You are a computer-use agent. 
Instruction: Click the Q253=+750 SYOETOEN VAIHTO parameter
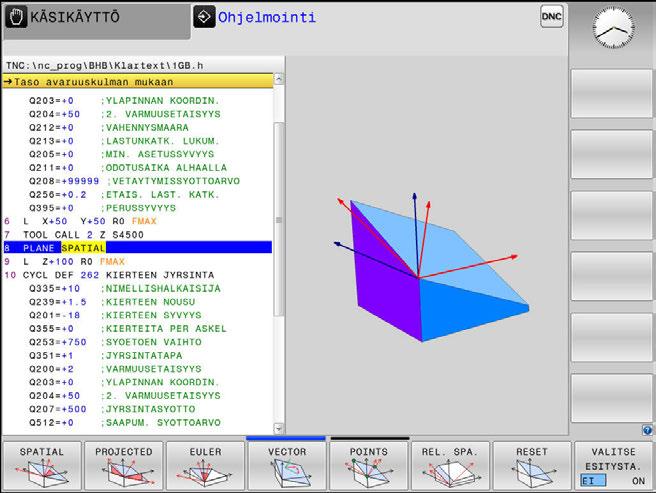(x=115, y=342)
